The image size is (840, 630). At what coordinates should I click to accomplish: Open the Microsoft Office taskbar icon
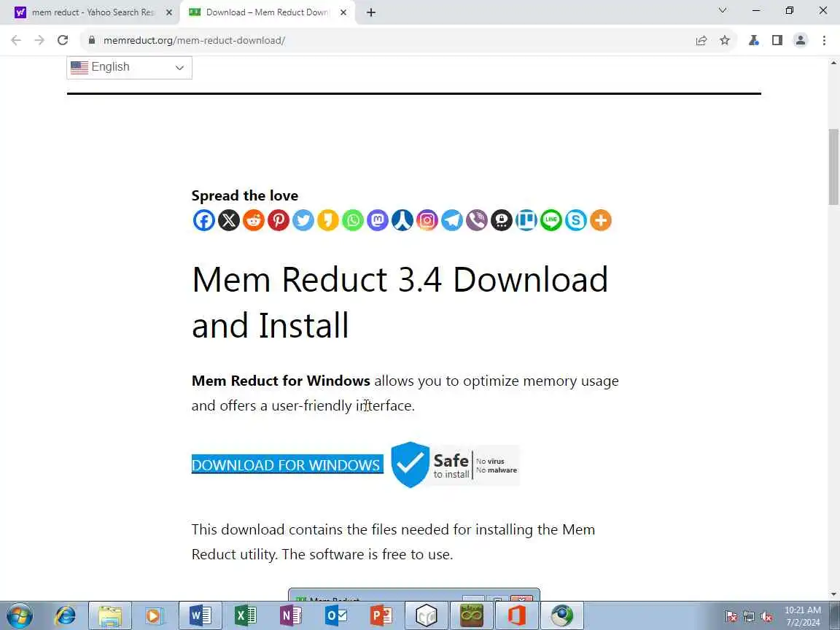pos(516,616)
